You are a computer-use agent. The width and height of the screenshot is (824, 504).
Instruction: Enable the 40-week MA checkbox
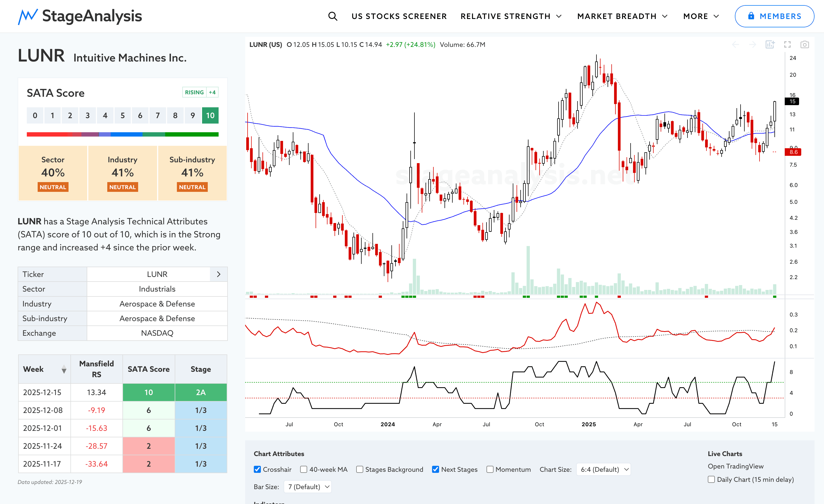[303, 469]
